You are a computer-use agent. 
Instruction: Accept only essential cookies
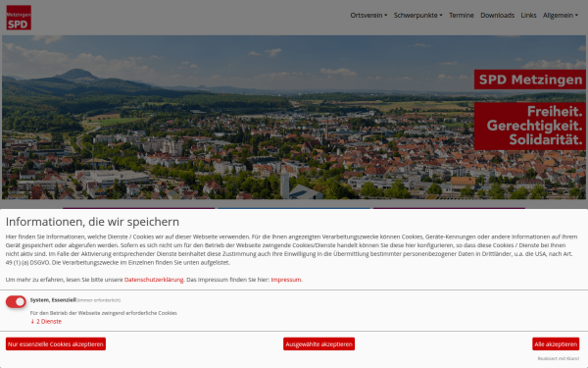click(56, 344)
